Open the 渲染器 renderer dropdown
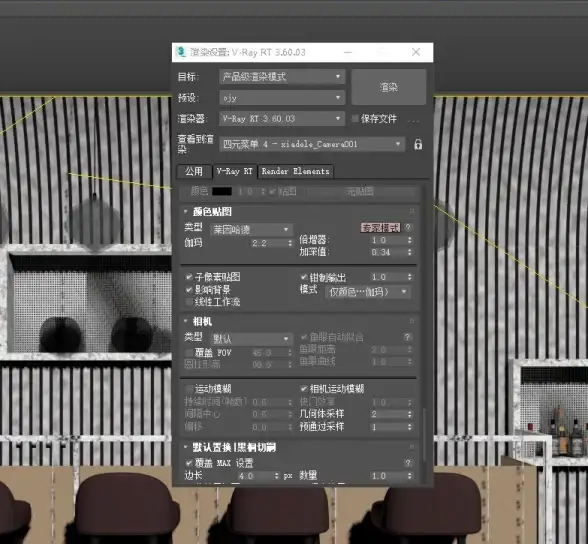Viewport: 588px width, 544px height. point(282,119)
